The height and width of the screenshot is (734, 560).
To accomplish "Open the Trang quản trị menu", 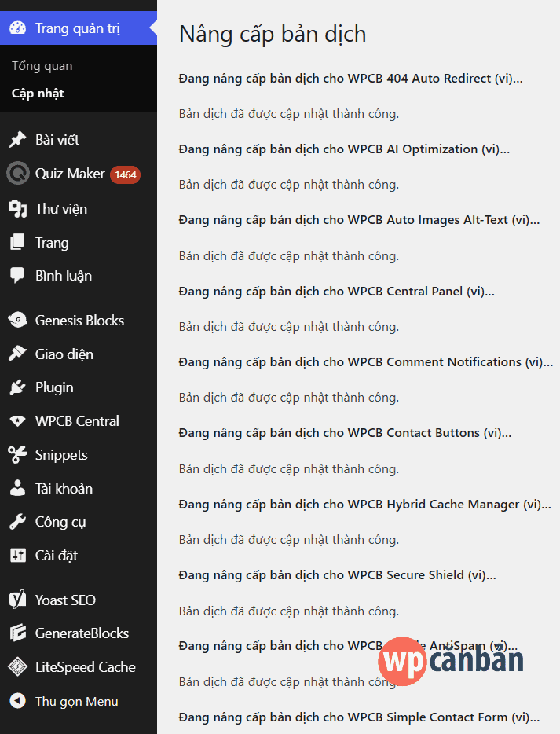I will pos(78,28).
